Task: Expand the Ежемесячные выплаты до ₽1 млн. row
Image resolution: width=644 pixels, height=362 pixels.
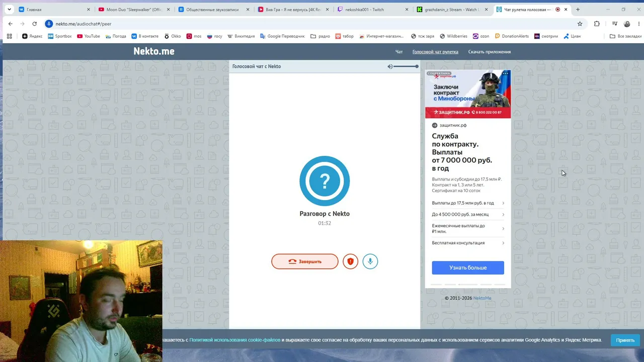Action: point(468,229)
